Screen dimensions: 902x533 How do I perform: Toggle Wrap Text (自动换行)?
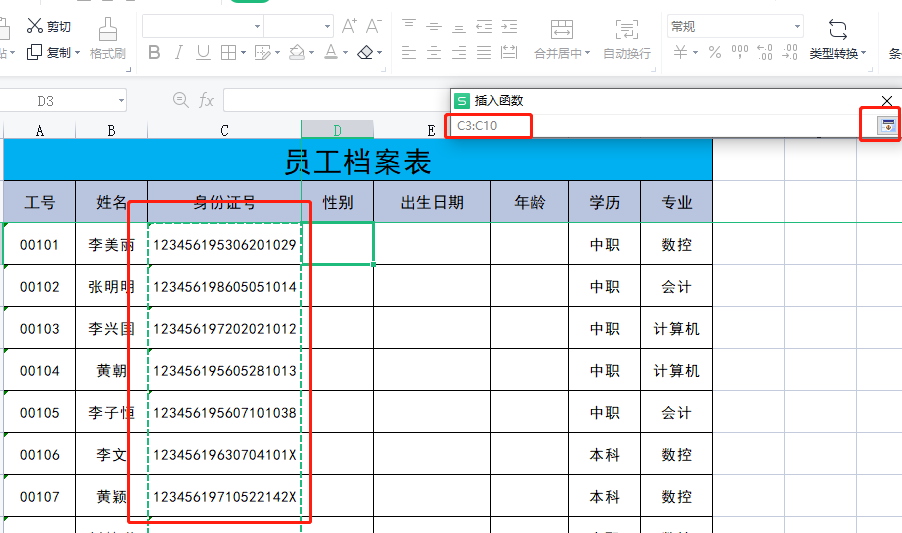(x=626, y=39)
